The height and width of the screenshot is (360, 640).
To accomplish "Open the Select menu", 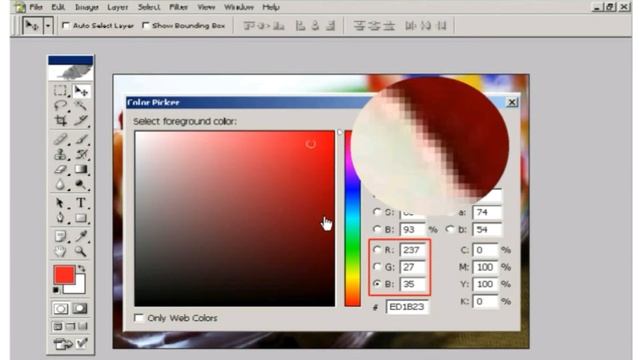I will click(x=149, y=7).
